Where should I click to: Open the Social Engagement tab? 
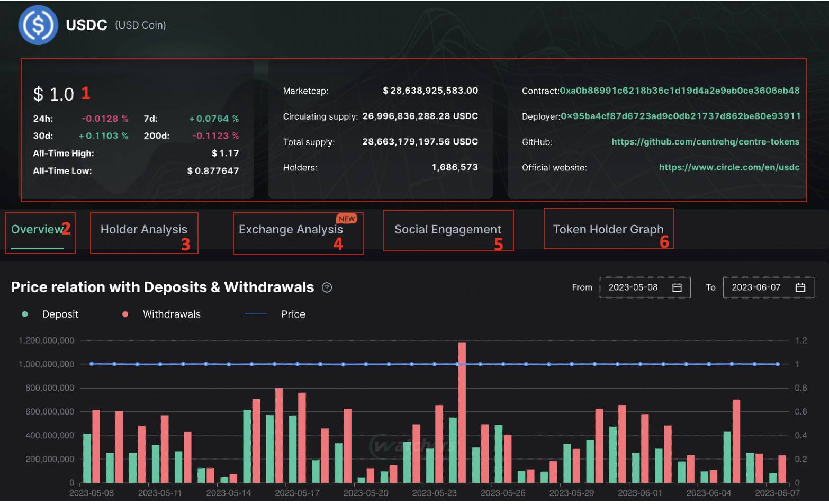click(x=448, y=229)
